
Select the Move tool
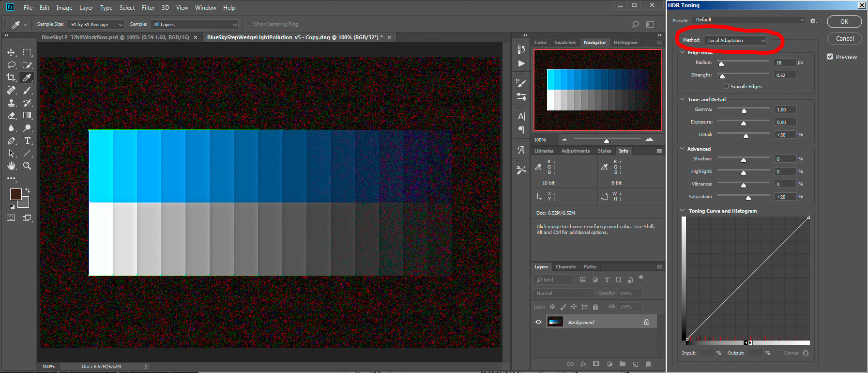click(11, 52)
